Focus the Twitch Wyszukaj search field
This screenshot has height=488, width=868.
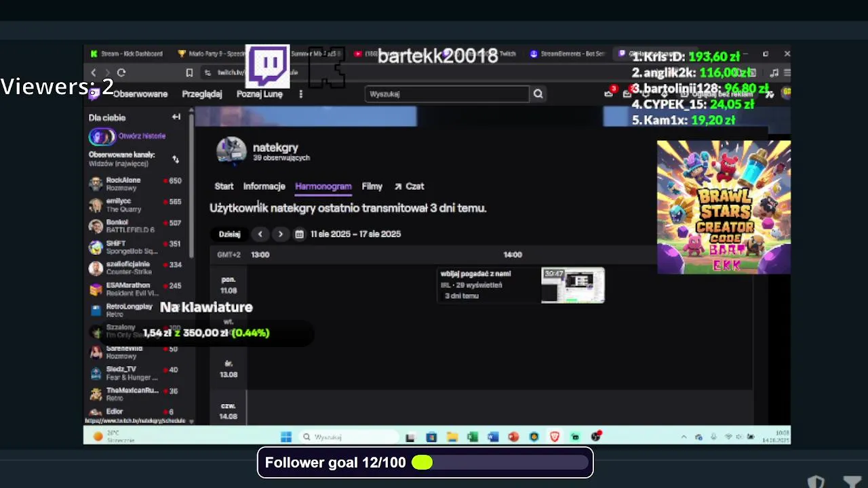pos(447,94)
